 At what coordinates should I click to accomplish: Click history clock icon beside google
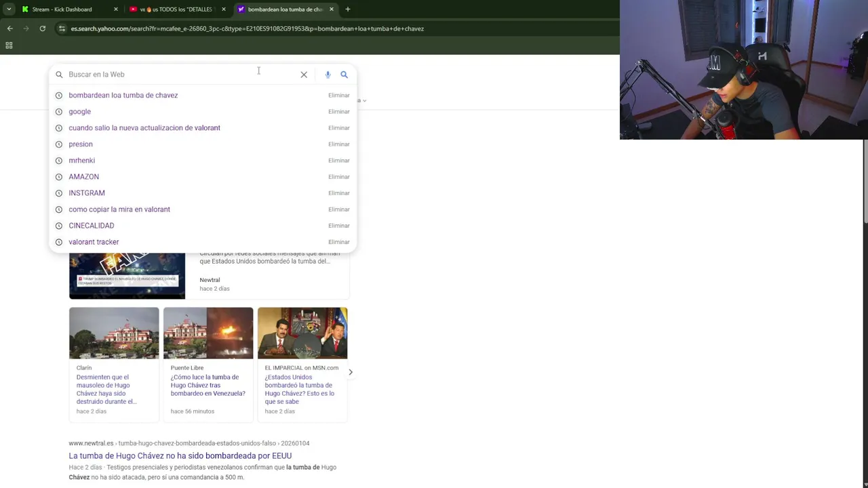coord(58,112)
